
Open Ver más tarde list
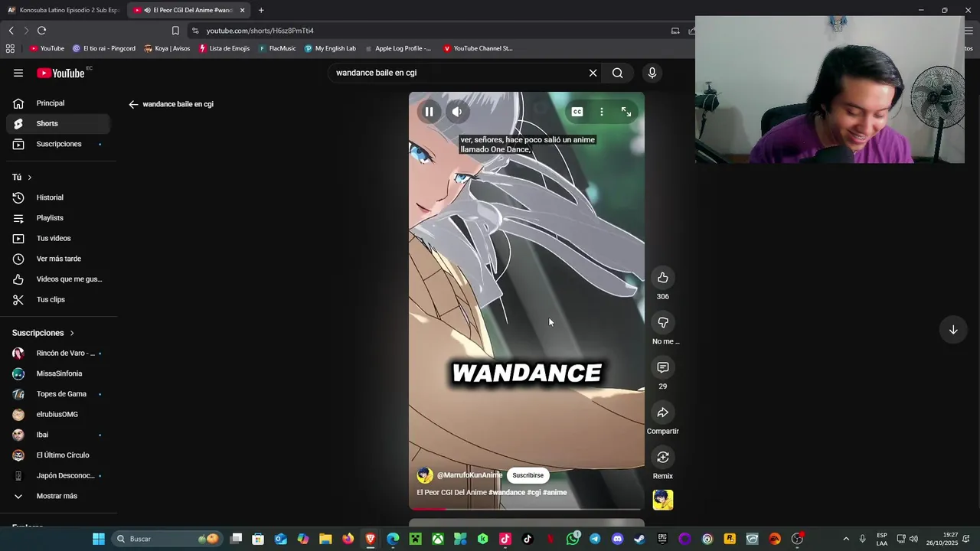pos(57,259)
